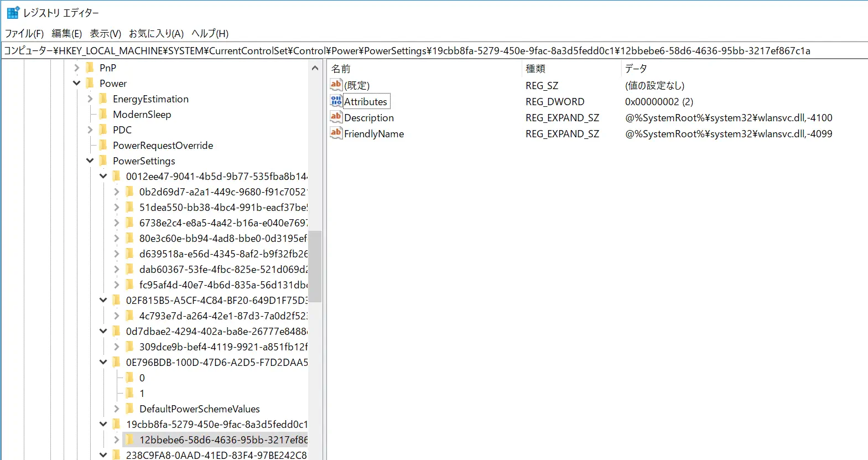The image size is (868, 460).
Task: Click the DWORD icon beside Attributes
Action: click(336, 101)
